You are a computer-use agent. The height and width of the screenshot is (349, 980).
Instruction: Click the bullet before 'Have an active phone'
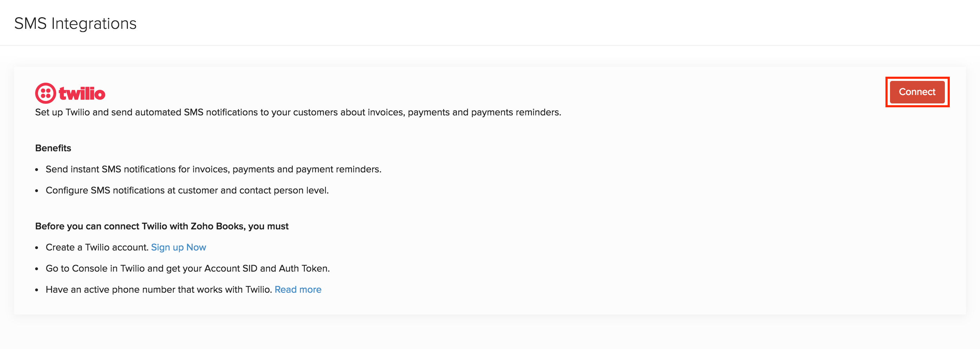click(x=37, y=290)
